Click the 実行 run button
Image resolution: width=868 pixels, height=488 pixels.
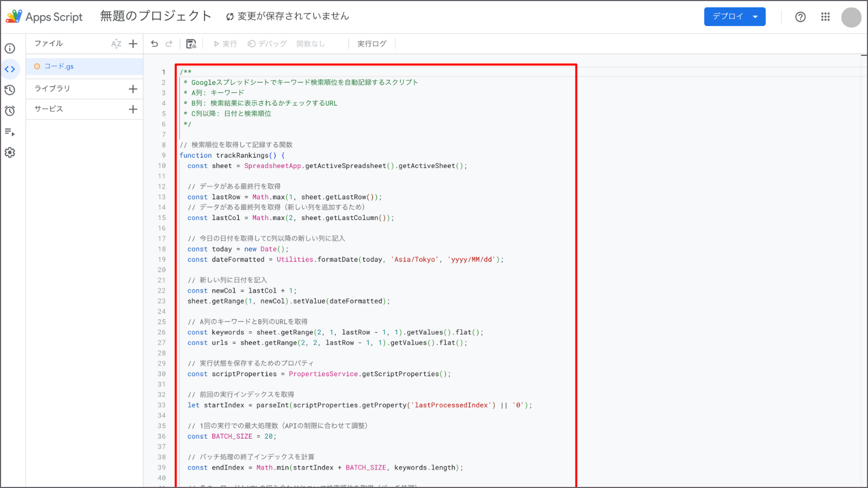coord(225,44)
